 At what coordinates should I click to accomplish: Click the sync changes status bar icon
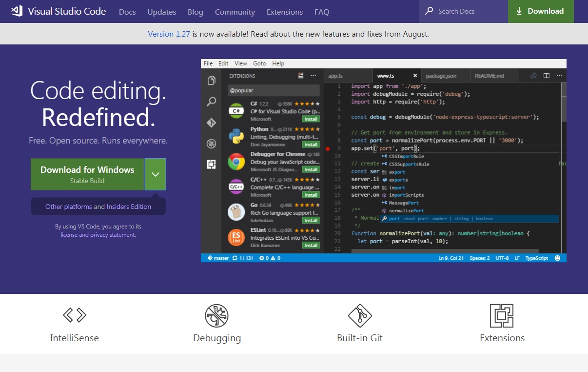(x=235, y=258)
